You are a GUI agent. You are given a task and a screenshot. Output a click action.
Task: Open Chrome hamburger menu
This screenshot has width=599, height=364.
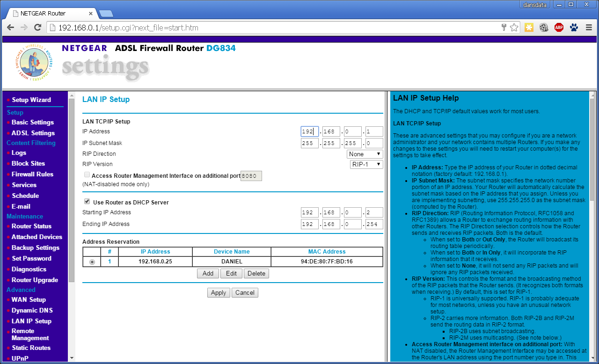[589, 28]
